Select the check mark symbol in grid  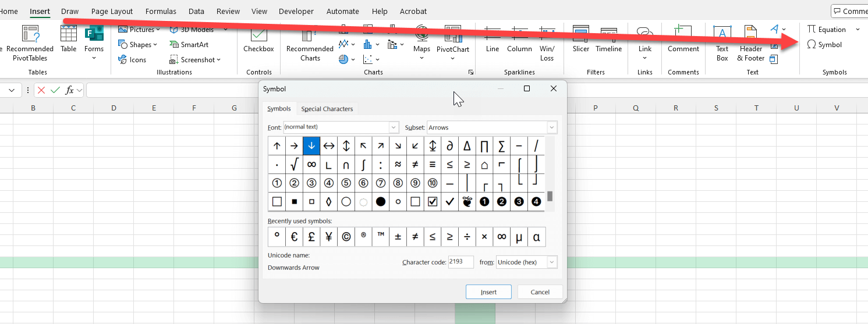pos(450,202)
